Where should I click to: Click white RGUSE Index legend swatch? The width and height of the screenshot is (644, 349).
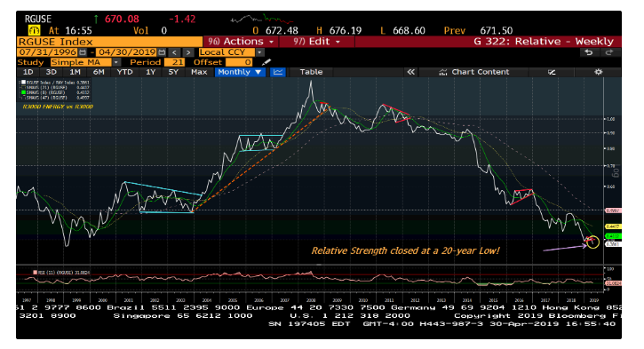(x=23, y=82)
